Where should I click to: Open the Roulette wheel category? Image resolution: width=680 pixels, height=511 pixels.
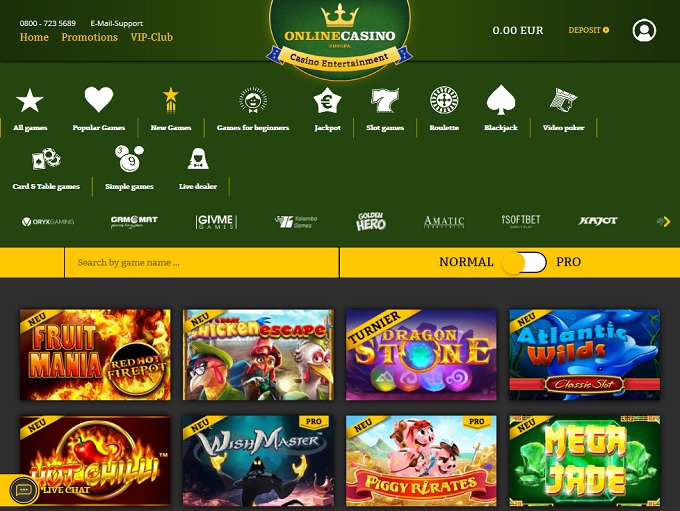point(444,100)
